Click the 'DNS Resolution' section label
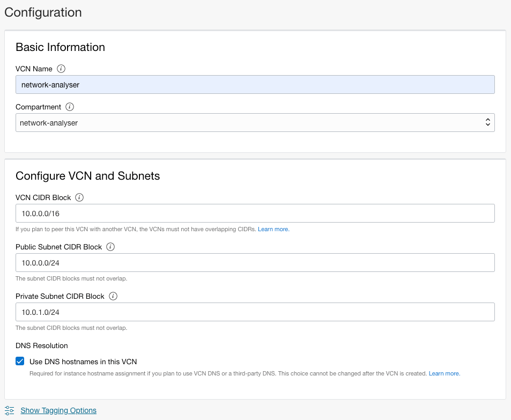511x420 pixels. click(42, 345)
